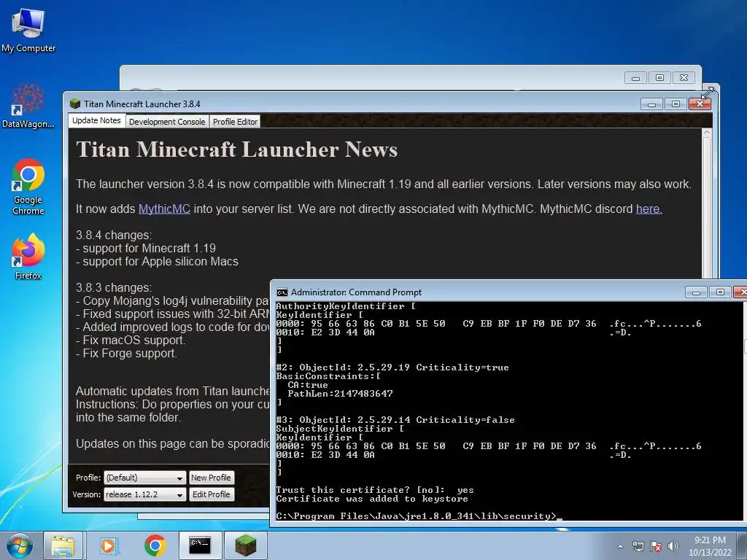Open the Profile (Default) dropdown

pos(145,478)
